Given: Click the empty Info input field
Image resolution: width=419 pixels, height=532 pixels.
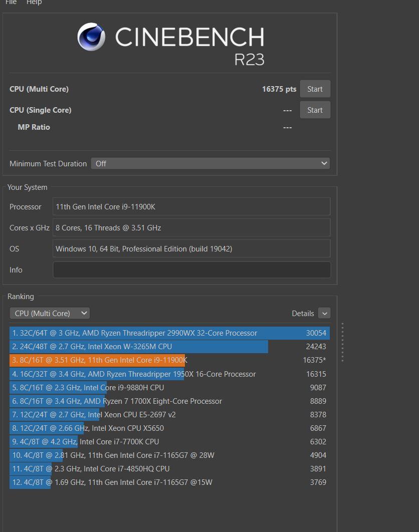Looking at the screenshot, I should click(191, 270).
